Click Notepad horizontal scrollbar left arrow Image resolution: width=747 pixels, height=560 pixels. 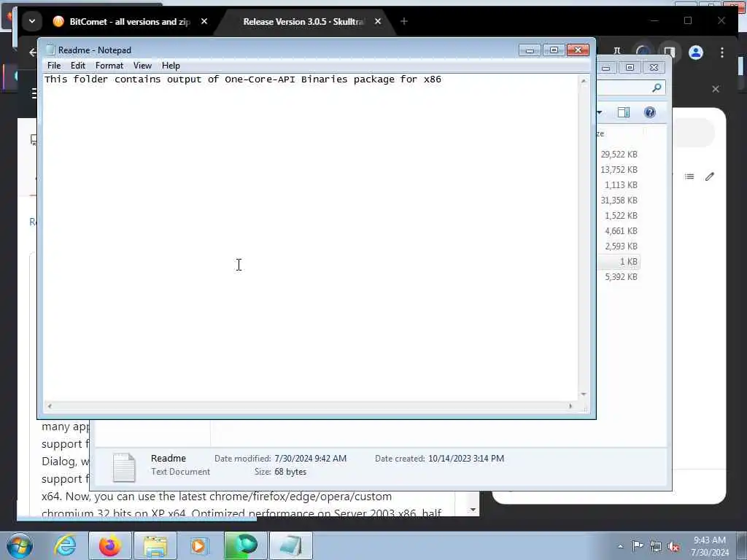[50, 406]
